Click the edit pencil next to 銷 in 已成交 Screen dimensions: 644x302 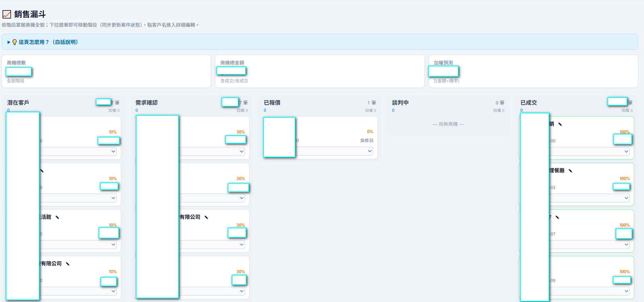[x=560, y=124]
